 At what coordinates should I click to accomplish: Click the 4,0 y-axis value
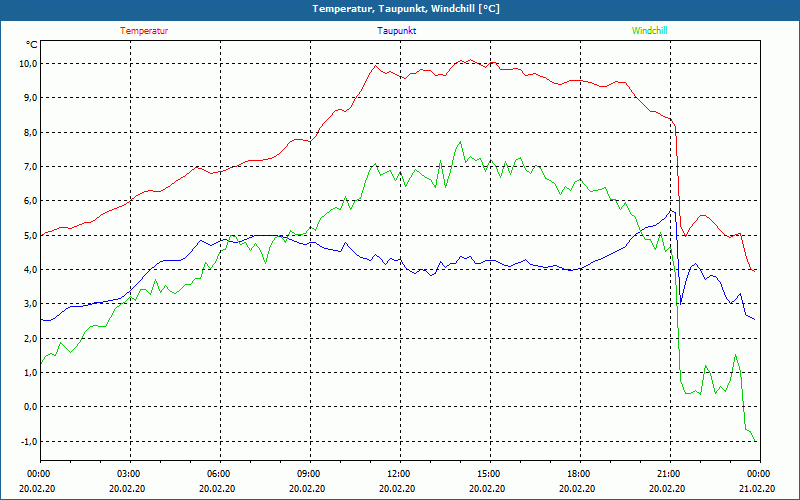(x=30, y=270)
